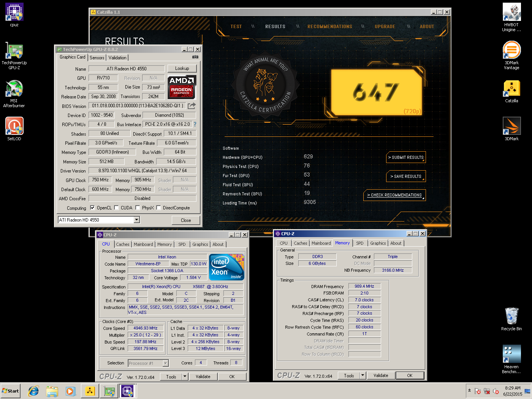The width and height of the screenshot is (532, 399).
Task: Click the tray volume icon
Action: (x=496, y=391)
